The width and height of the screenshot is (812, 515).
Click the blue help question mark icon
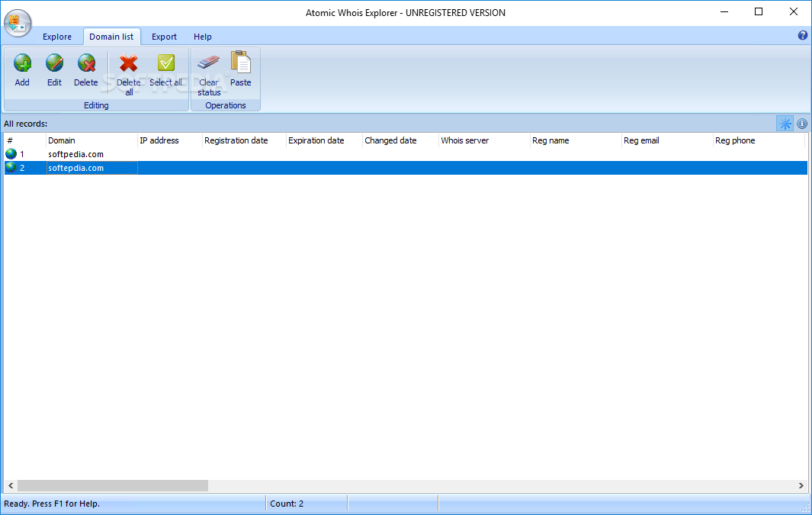point(803,35)
